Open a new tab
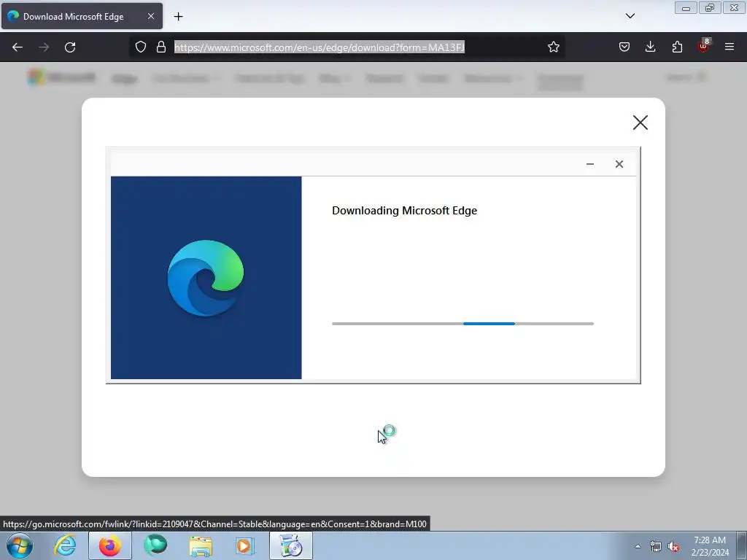This screenshot has width=747, height=560. tap(178, 17)
